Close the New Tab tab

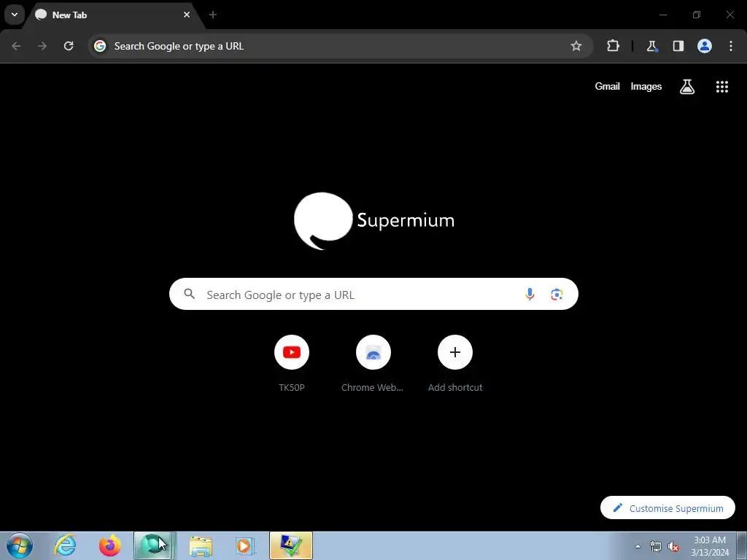tap(187, 15)
